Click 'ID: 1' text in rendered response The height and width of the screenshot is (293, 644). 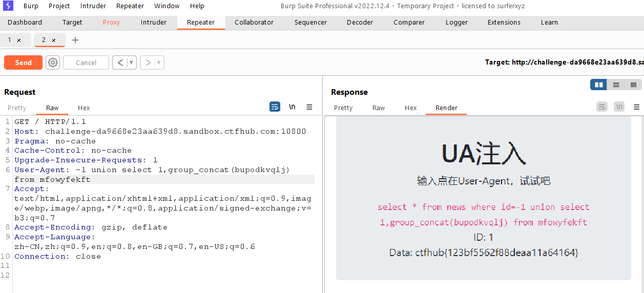pyautogui.click(x=484, y=237)
